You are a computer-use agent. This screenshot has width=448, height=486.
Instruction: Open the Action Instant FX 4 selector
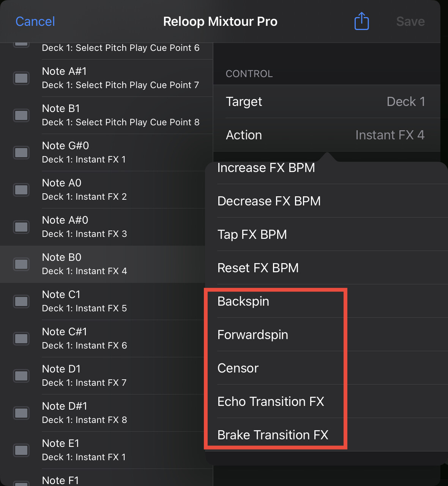[x=327, y=135]
